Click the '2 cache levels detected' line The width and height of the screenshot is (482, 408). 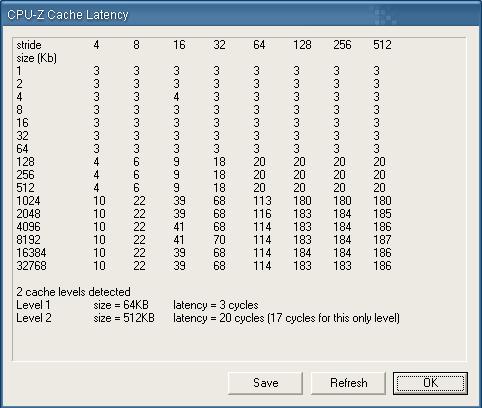pos(73,292)
